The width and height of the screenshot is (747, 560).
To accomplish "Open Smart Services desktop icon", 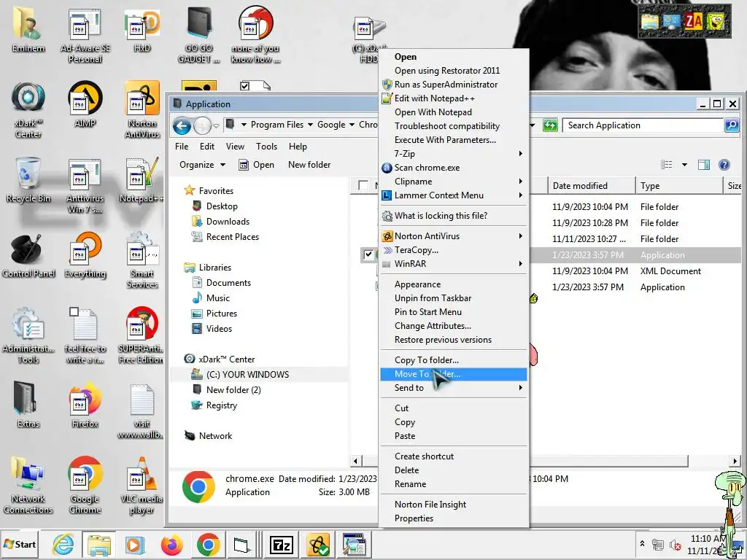I will coord(142,260).
